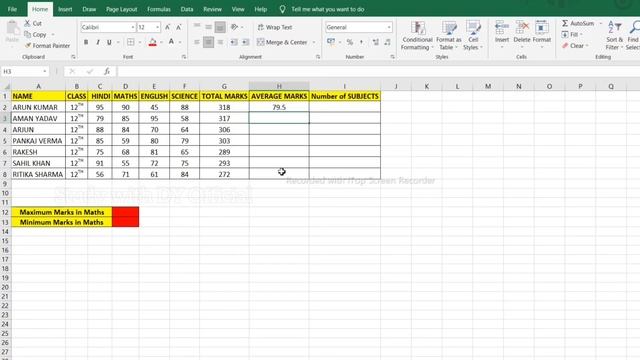The width and height of the screenshot is (640, 360).
Task: Select cell with average 79.5
Action: 279,107
